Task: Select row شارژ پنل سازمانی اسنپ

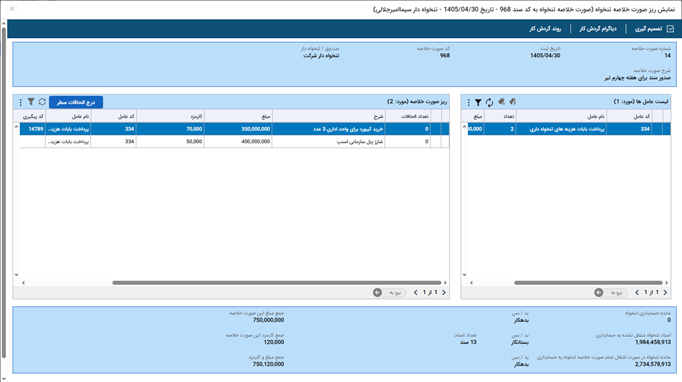Action: point(234,141)
